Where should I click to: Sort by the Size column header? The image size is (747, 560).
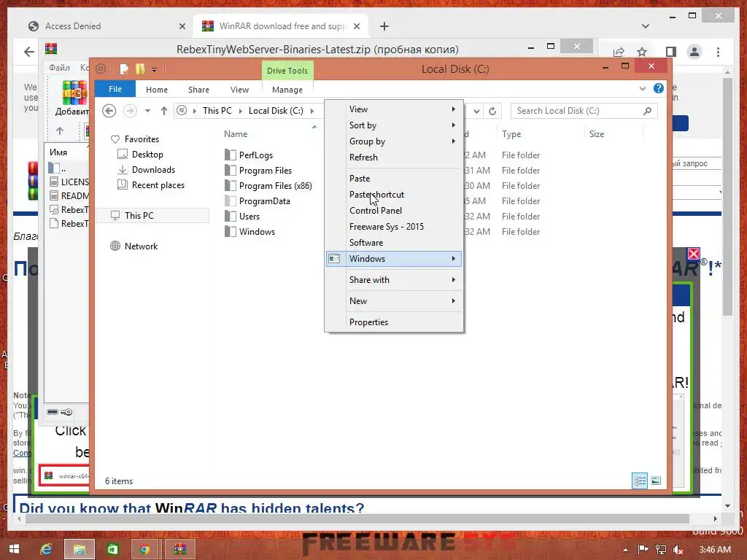597,134
